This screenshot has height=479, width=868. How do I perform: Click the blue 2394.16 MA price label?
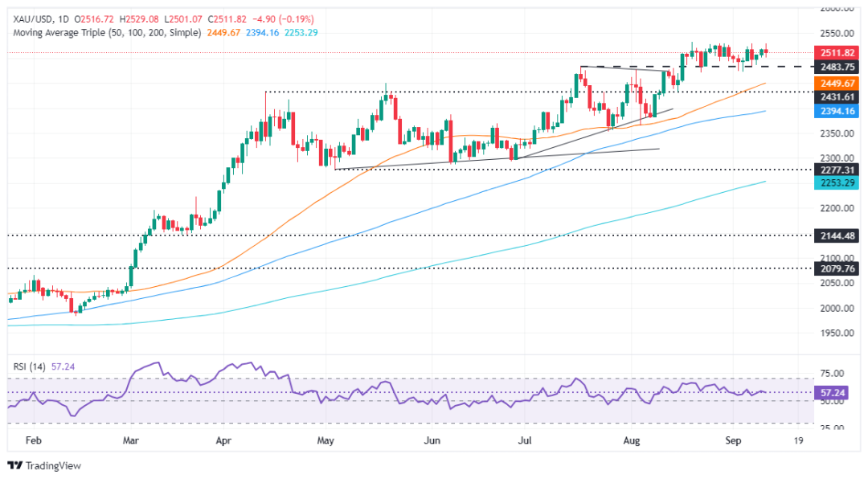837,111
